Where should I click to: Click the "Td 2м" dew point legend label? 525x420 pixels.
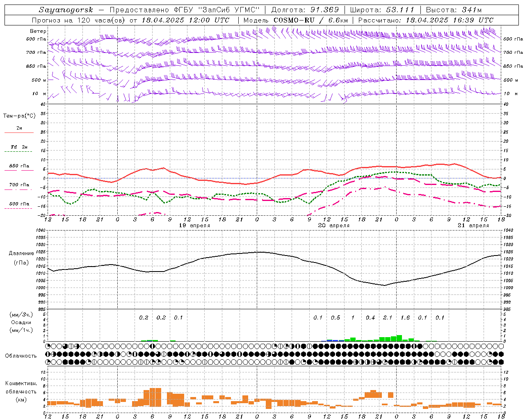click(x=19, y=147)
